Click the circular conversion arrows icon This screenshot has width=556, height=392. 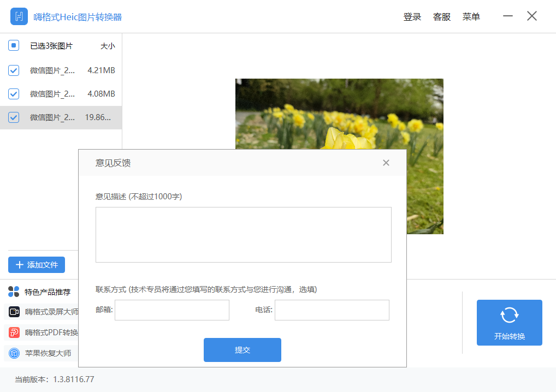[509, 315]
